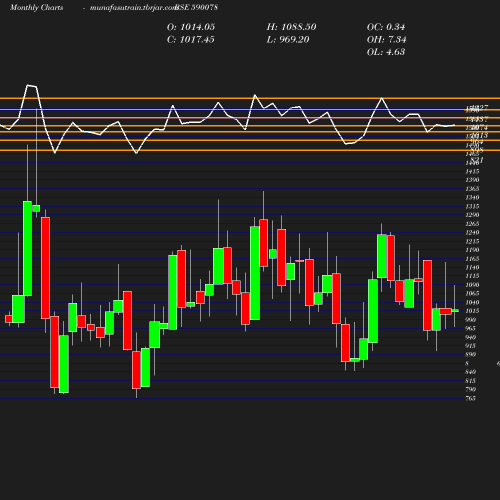Click the 1140 price axis label

tap(472, 267)
